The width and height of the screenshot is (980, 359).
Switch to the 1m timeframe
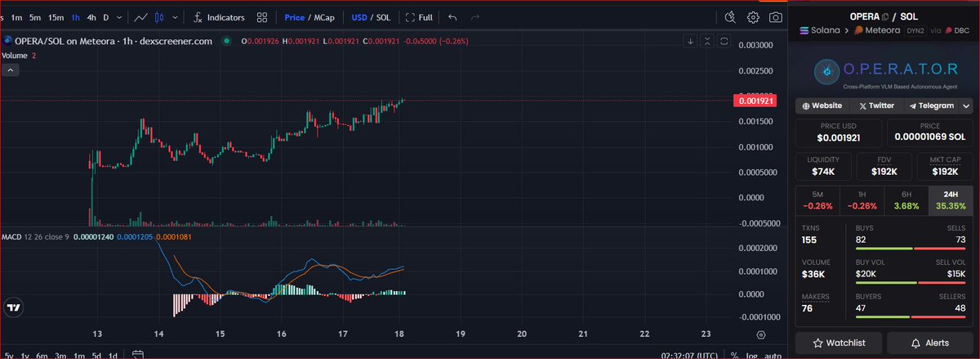coord(17,17)
